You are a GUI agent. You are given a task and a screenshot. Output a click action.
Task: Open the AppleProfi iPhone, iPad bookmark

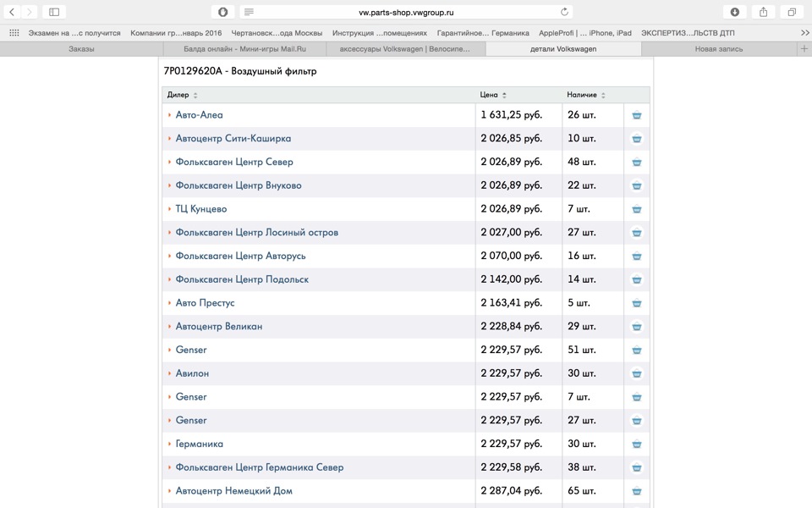click(x=585, y=33)
